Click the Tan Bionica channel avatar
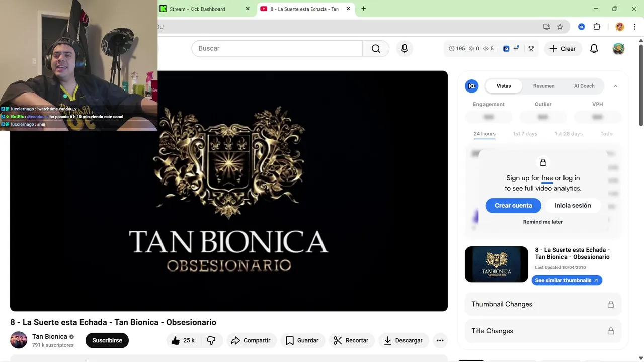 (19, 340)
